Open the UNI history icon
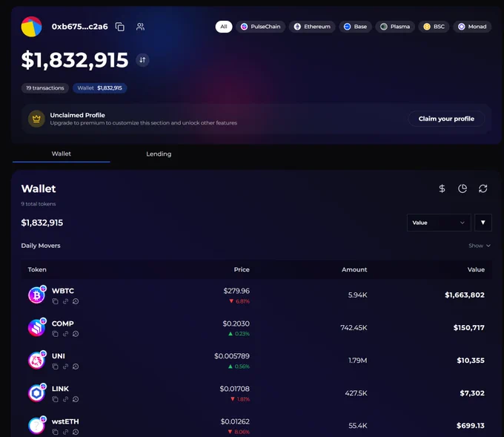The height and width of the screenshot is (437, 504). click(x=76, y=367)
